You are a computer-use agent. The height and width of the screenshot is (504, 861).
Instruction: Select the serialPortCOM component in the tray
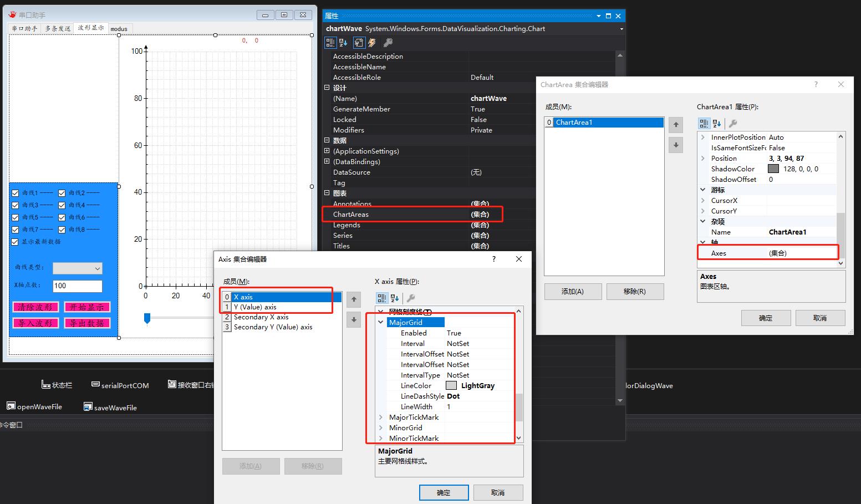coord(120,385)
